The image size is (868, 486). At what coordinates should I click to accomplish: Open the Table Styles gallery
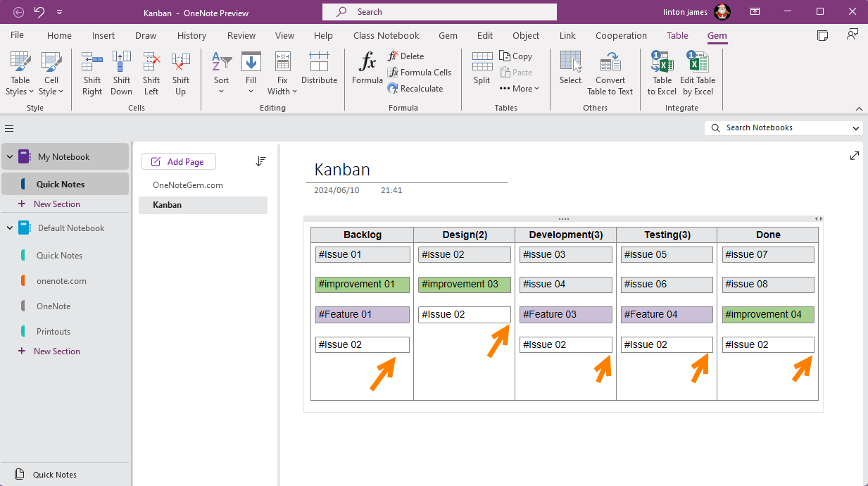[20, 73]
